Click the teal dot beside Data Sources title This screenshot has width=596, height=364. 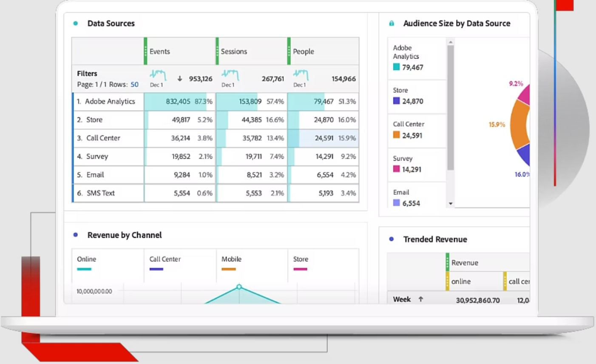tap(75, 23)
